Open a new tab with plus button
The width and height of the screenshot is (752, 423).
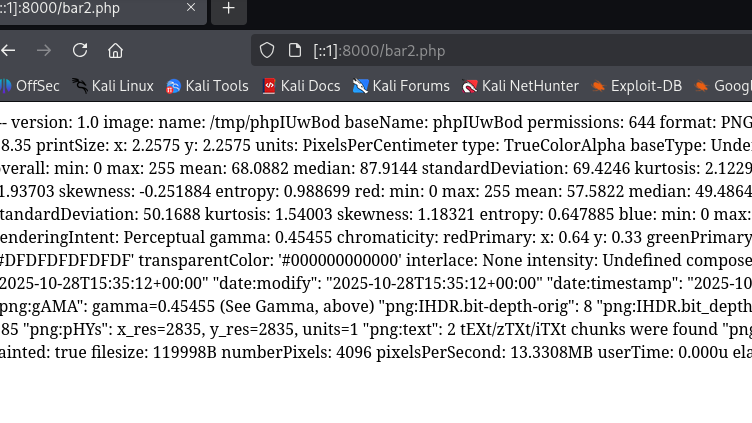click(229, 8)
